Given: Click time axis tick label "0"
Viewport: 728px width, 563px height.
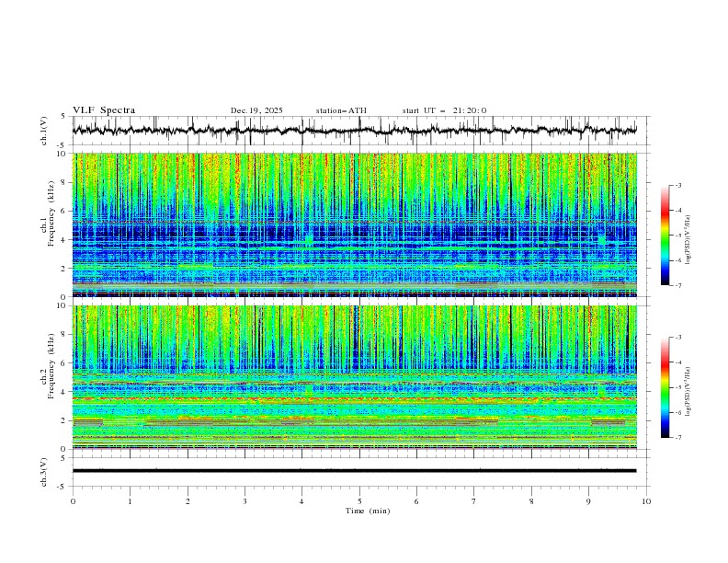Looking at the screenshot, I should pos(73,501).
